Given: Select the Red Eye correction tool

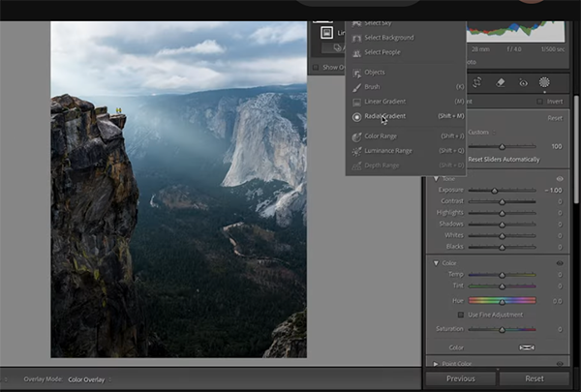Looking at the screenshot, I should click(x=523, y=83).
